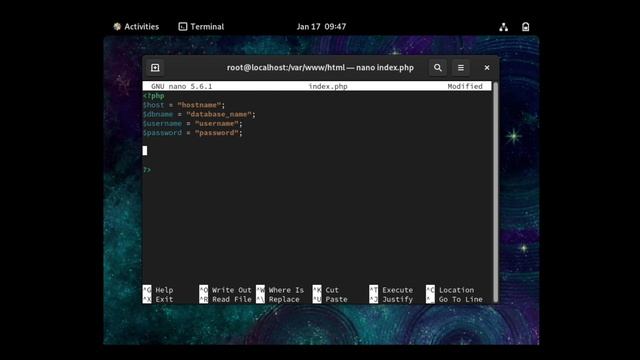The height and width of the screenshot is (360, 640).
Task: Click the power status icon
Action: pyautogui.click(x=526, y=27)
